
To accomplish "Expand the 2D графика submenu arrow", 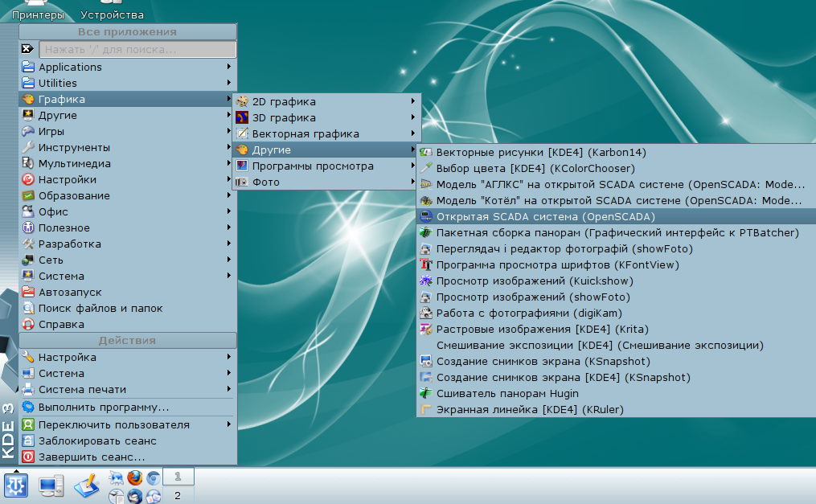I will pyautogui.click(x=412, y=101).
